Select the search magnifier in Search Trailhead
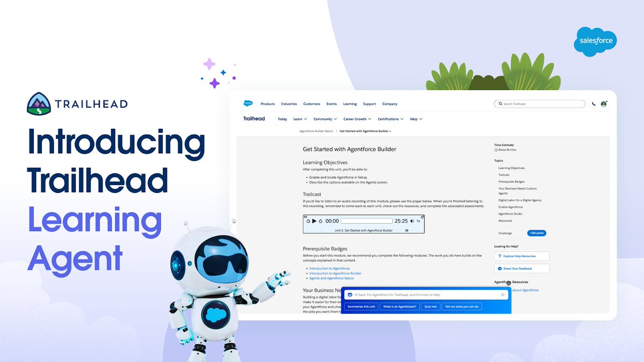The image size is (644, 362). (x=500, y=104)
